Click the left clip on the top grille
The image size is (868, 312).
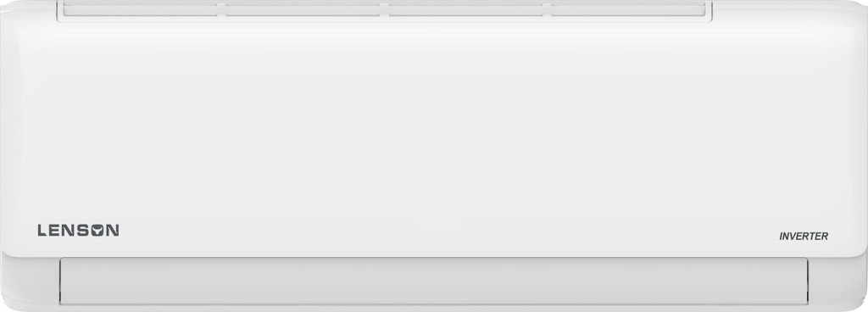coord(221,8)
